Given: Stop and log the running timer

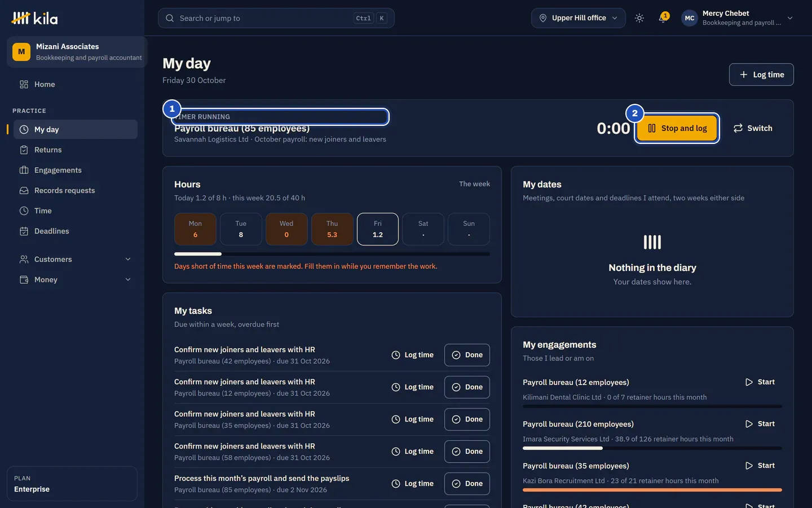Looking at the screenshot, I should [677, 128].
